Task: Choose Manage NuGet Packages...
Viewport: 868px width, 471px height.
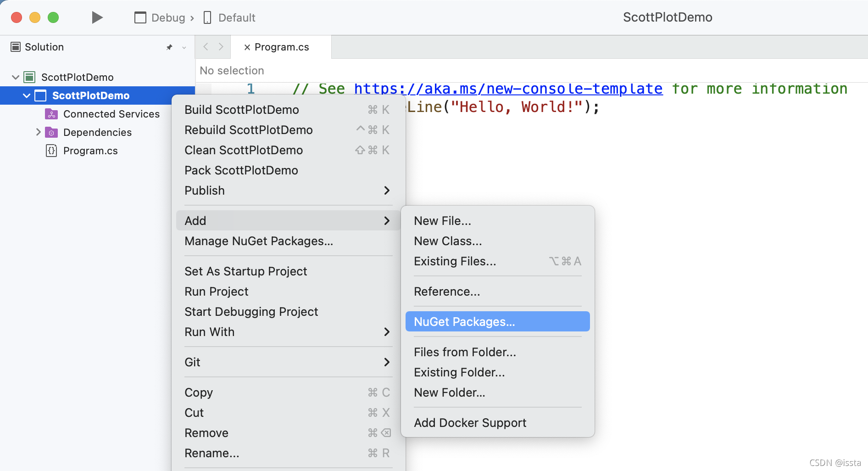Action: [x=288, y=241]
